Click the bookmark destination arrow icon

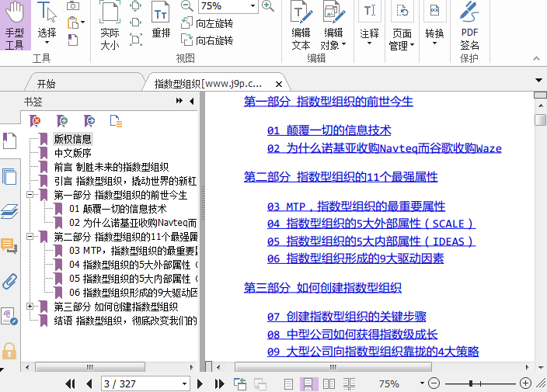point(89,121)
